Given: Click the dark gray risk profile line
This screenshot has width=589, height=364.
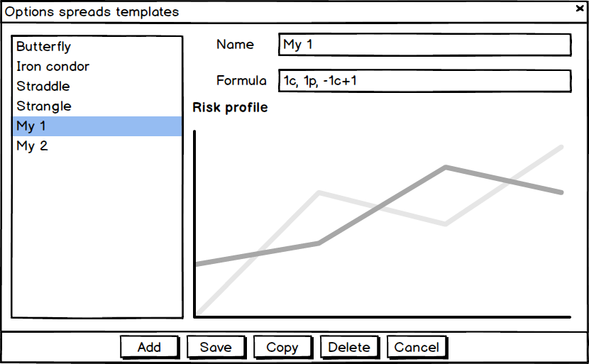Looking at the screenshot, I should click(383, 205).
